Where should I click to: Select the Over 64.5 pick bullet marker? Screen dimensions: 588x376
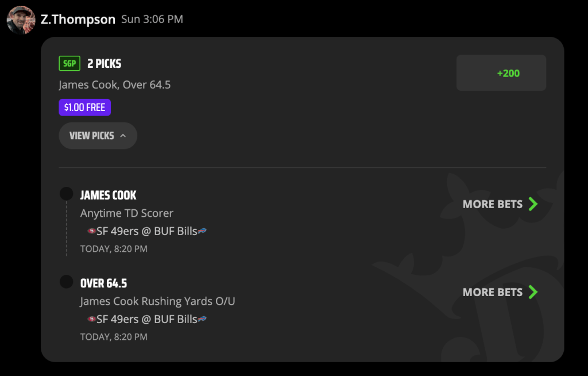(x=67, y=282)
